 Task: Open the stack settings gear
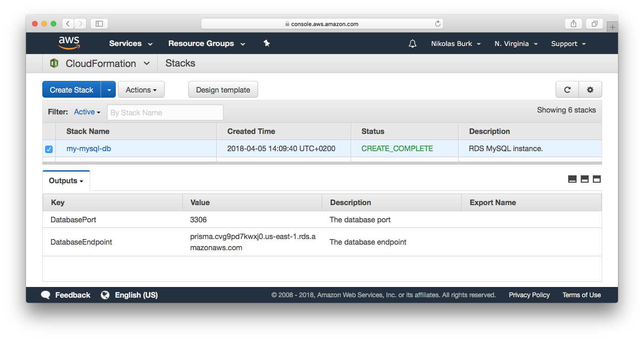click(591, 90)
